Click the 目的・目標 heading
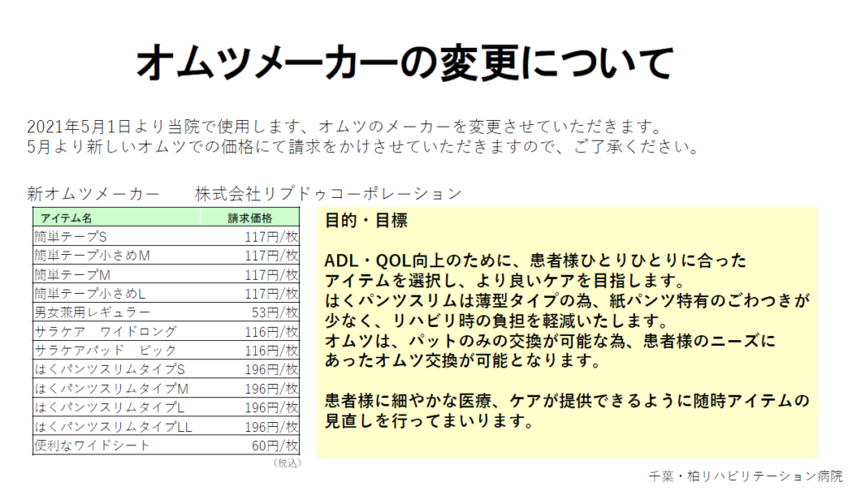 (x=366, y=220)
